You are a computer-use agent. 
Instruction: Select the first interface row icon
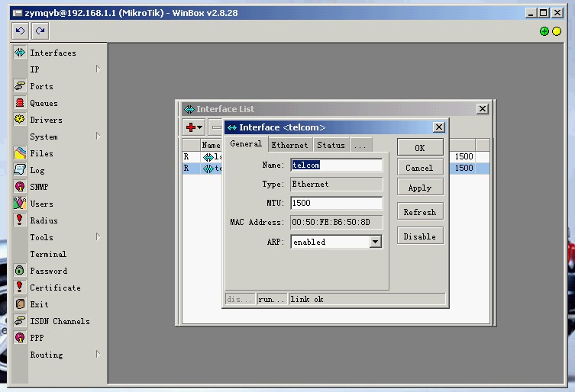click(208, 157)
